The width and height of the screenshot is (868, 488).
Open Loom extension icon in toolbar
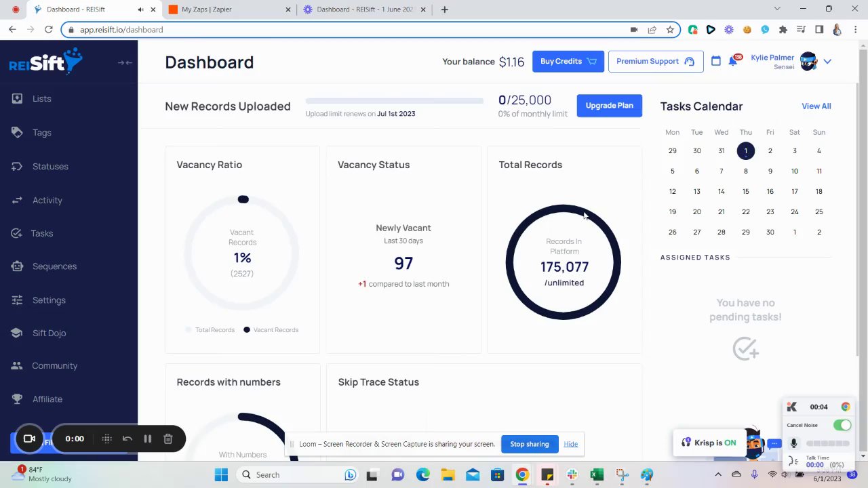click(x=729, y=30)
